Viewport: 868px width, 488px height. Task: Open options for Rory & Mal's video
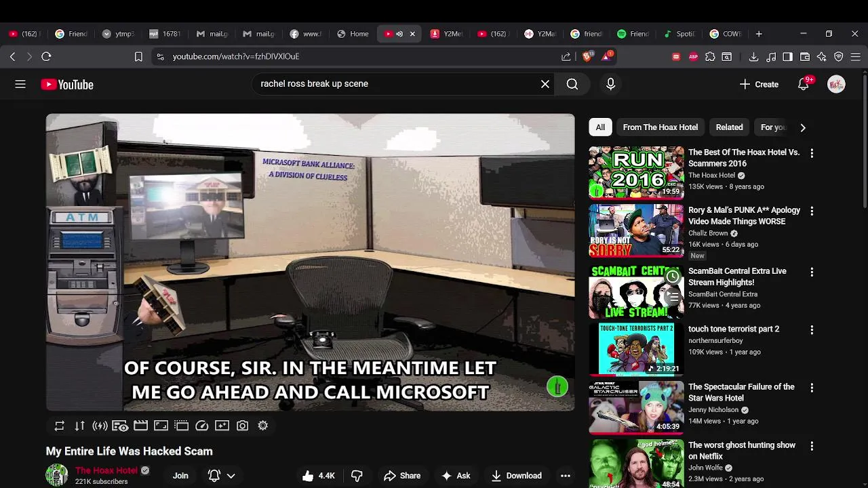[x=812, y=211]
